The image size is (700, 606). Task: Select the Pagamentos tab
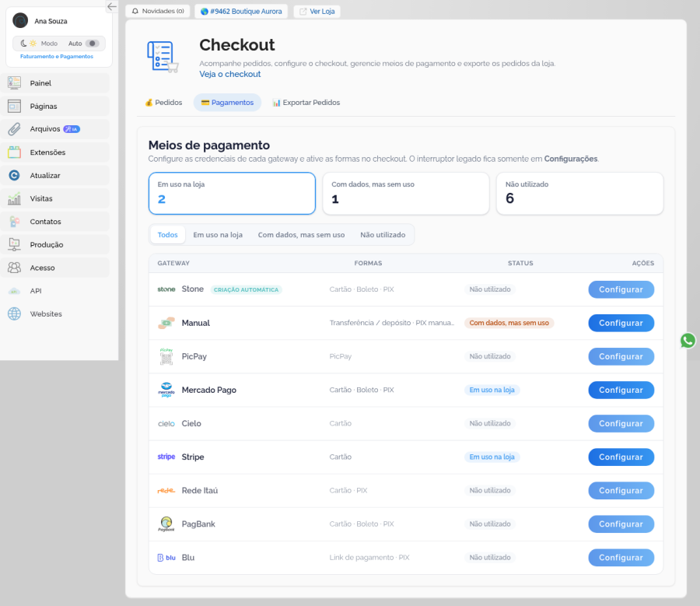click(227, 102)
